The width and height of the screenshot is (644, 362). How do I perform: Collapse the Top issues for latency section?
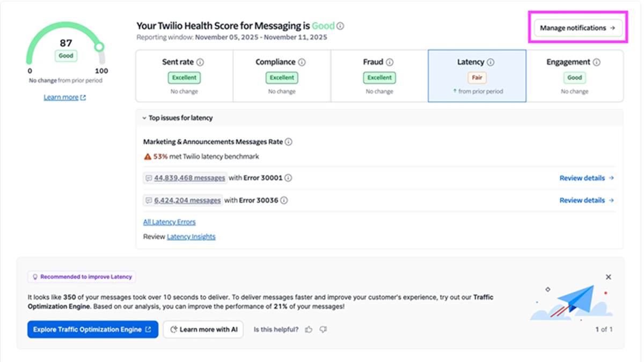click(144, 117)
